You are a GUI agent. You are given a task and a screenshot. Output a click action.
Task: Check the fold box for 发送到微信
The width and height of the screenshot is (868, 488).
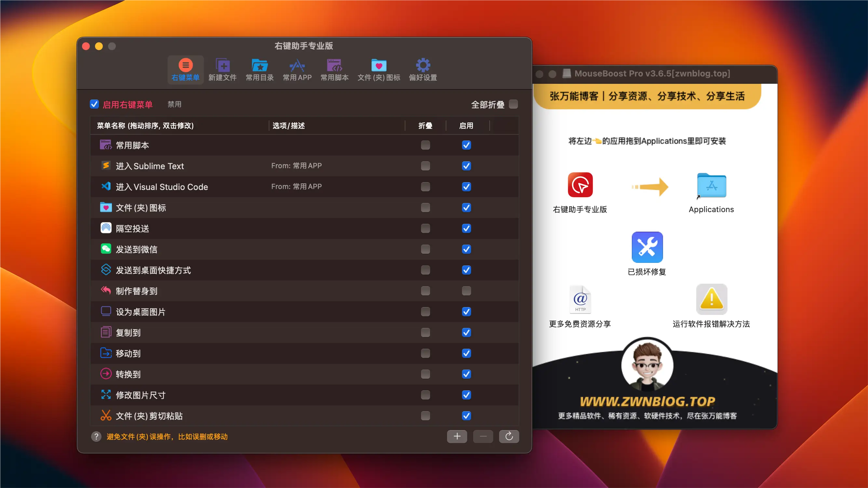pyautogui.click(x=425, y=250)
